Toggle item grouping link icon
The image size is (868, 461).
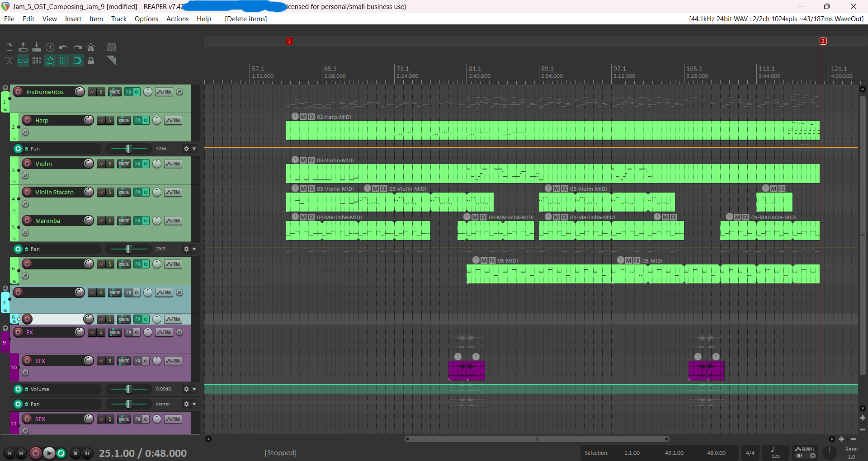tap(23, 61)
